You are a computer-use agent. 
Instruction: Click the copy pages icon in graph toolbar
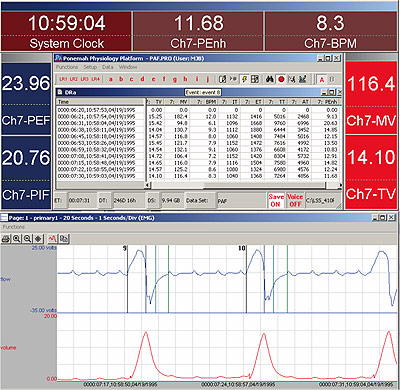point(64,239)
